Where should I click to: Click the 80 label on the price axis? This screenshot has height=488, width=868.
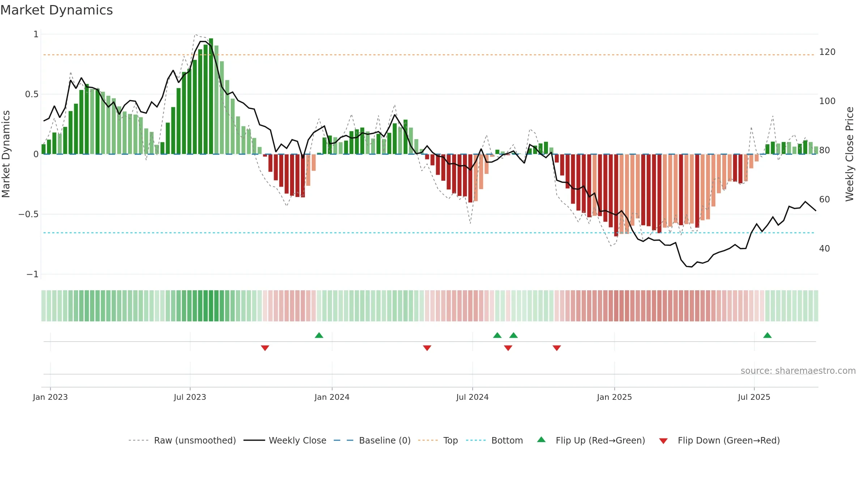coord(825,150)
